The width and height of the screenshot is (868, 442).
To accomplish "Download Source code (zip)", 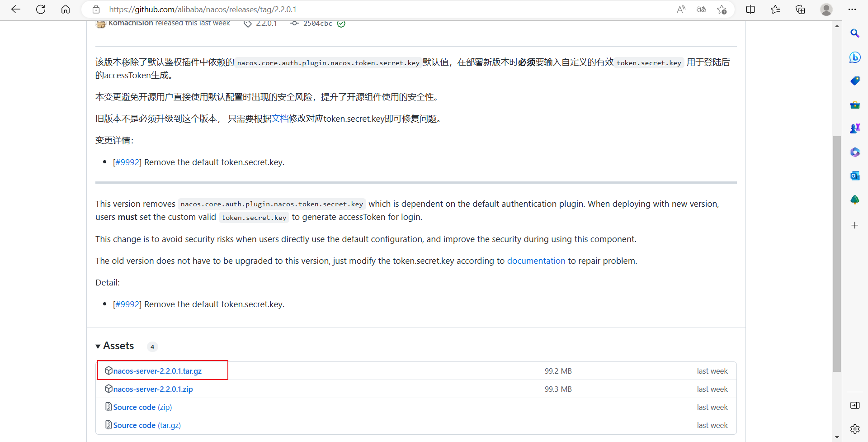I will (142, 407).
